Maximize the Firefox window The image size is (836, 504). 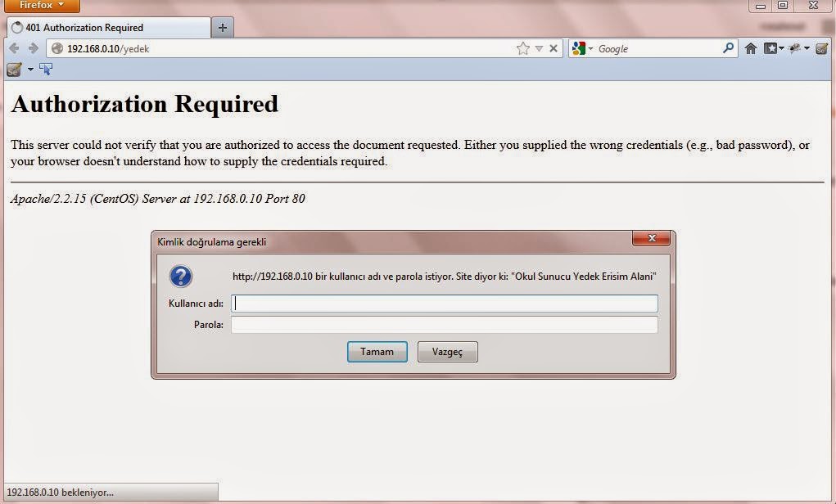click(782, 6)
